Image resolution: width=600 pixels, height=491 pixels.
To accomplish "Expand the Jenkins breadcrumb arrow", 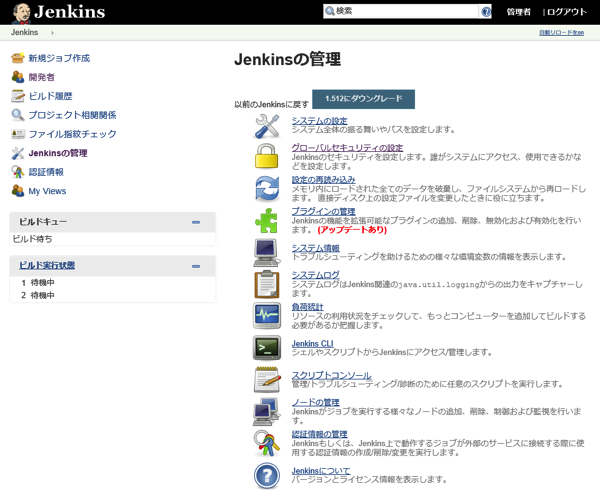I will pos(52,33).
